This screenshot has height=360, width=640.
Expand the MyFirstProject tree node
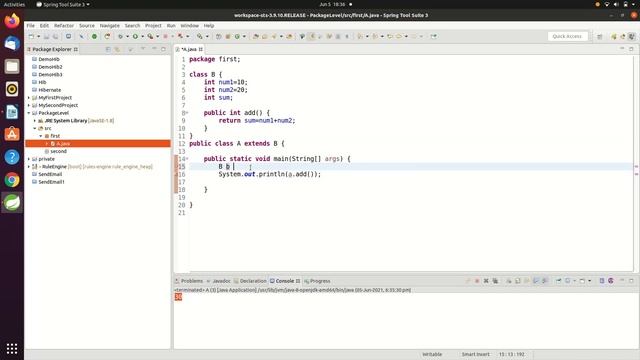tap(29, 98)
